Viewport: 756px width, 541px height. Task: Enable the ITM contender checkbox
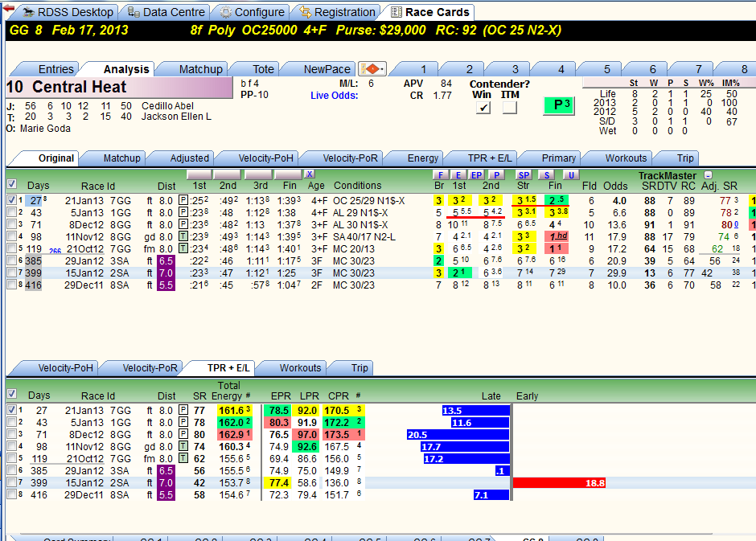(x=510, y=108)
